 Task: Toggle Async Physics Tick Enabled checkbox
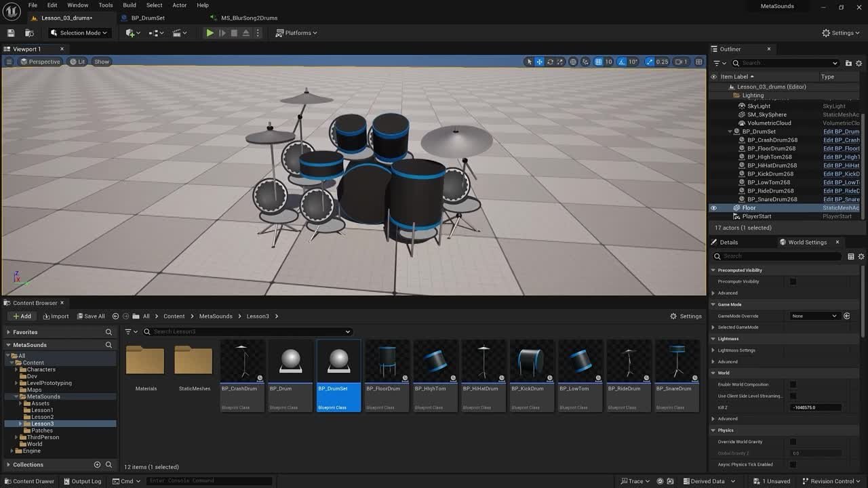(793, 464)
